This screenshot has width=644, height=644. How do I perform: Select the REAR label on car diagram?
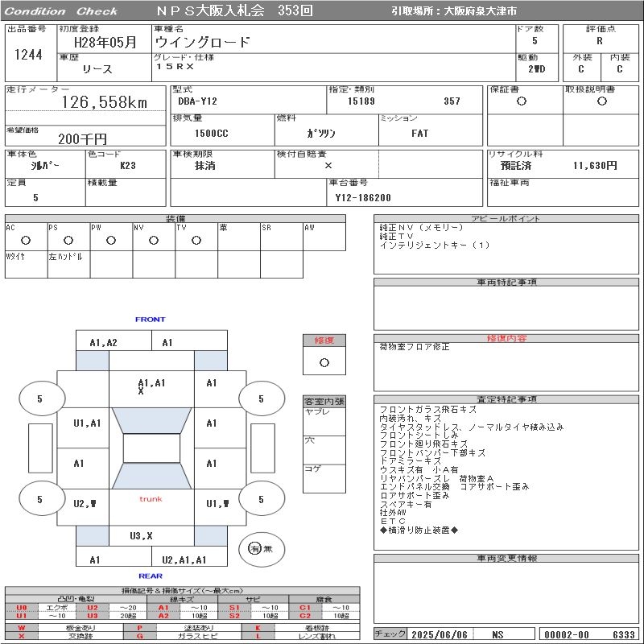point(151,576)
